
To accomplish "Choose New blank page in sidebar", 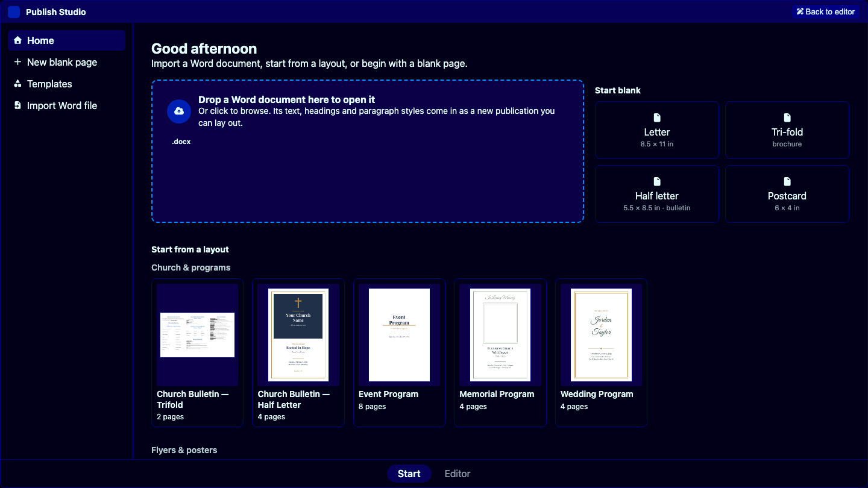I will [x=67, y=62].
